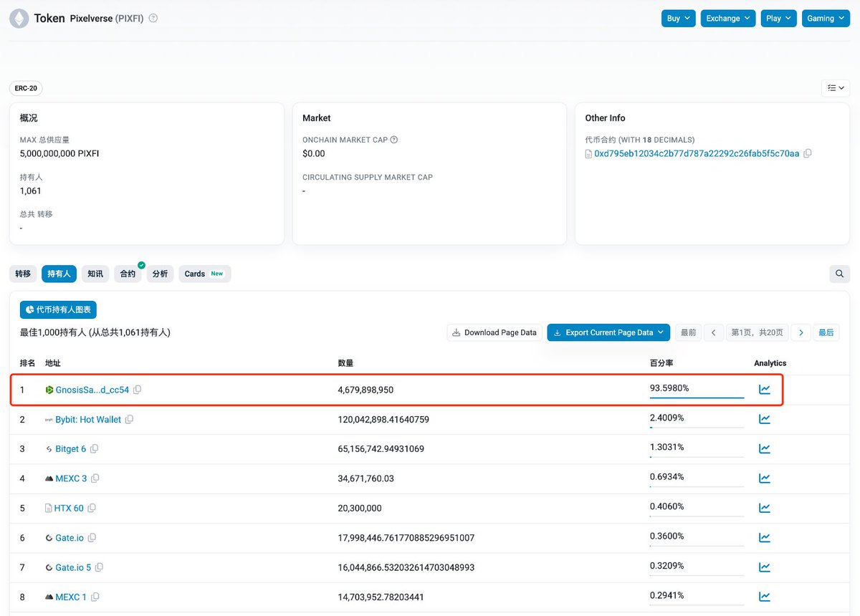Open analytics chart for MEXC 3
This screenshot has height=616, width=860.
click(765, 478)
